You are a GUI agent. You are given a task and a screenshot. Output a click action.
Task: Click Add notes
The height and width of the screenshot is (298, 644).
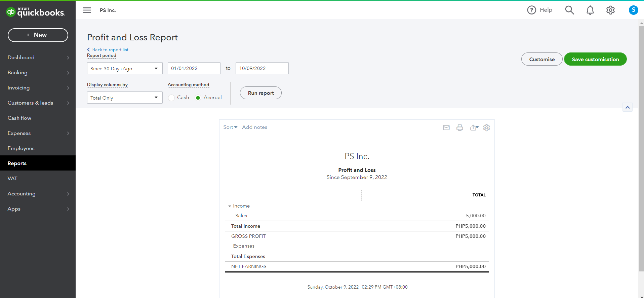point(255,127)
